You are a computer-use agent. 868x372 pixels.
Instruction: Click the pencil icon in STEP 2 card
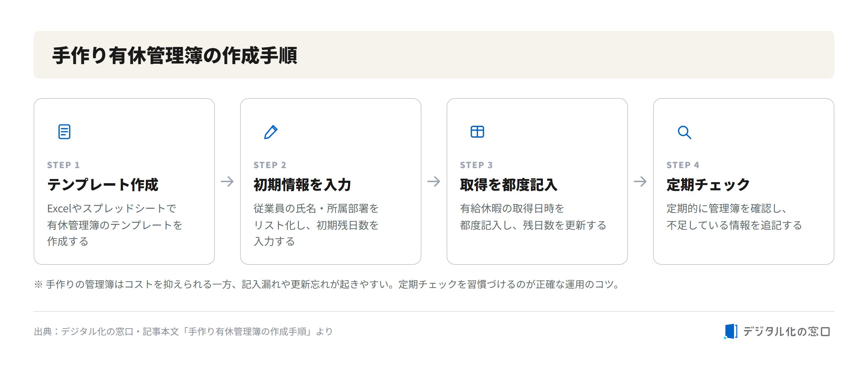(x=271, y=132)
